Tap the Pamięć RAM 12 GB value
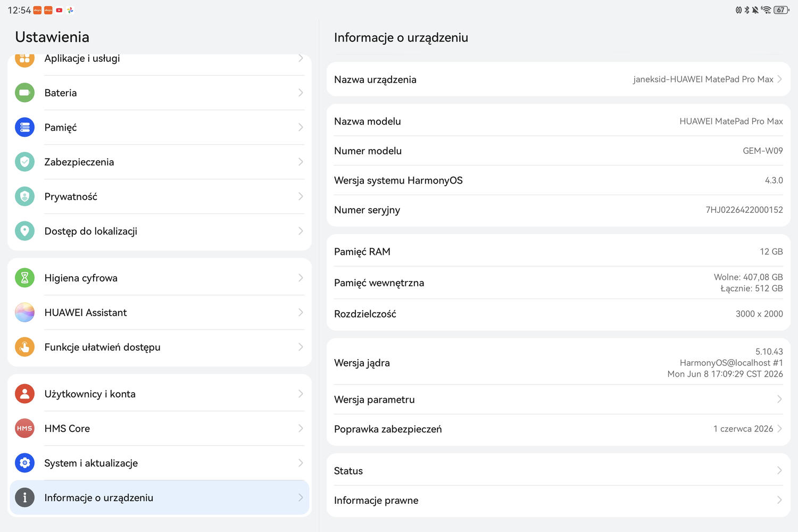This screenshot has height=532, width=798. tap(771, 252)
